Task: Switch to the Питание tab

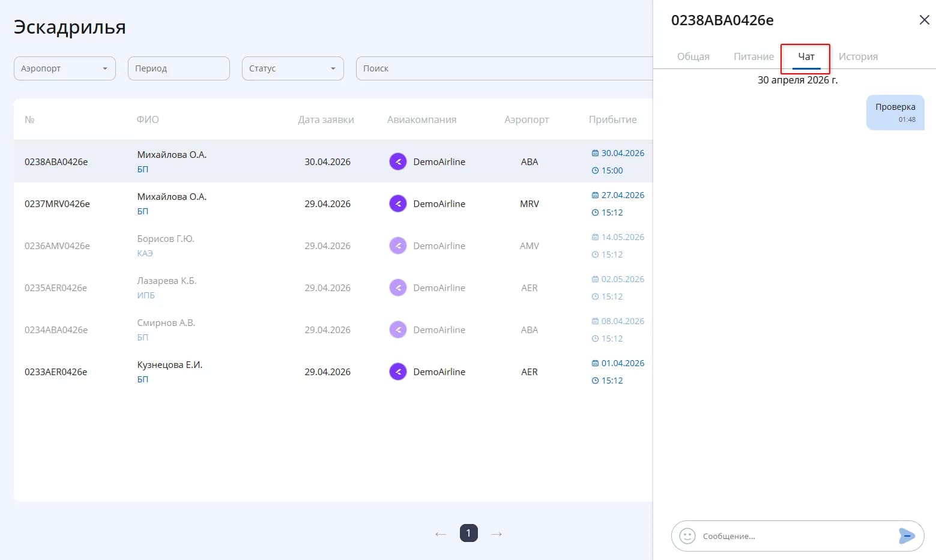Action: click(x=753, y=56)
